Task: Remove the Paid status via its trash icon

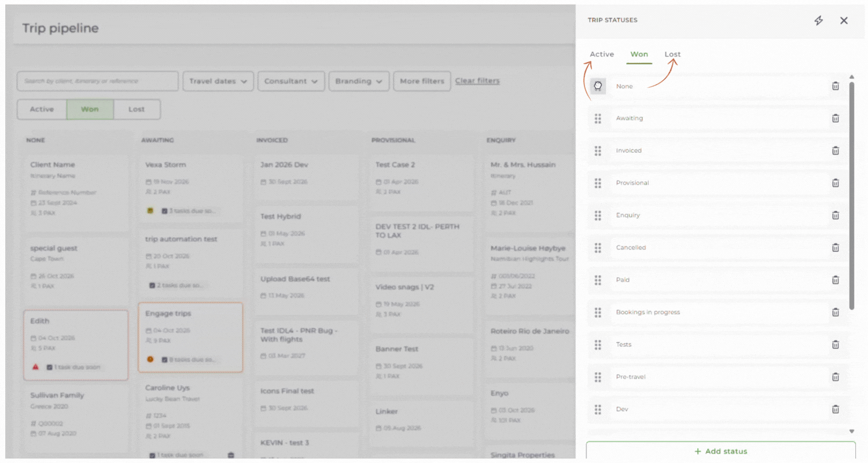Action: tap(836, 280)
